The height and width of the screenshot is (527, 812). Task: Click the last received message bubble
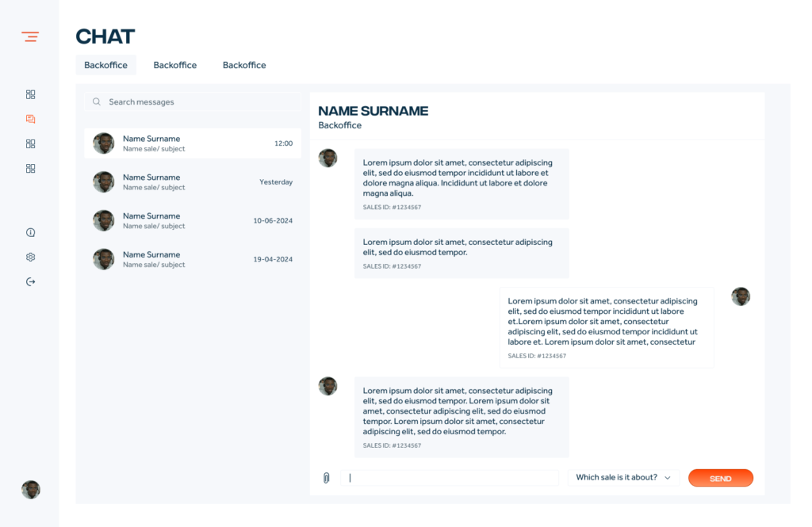[462, 418]
